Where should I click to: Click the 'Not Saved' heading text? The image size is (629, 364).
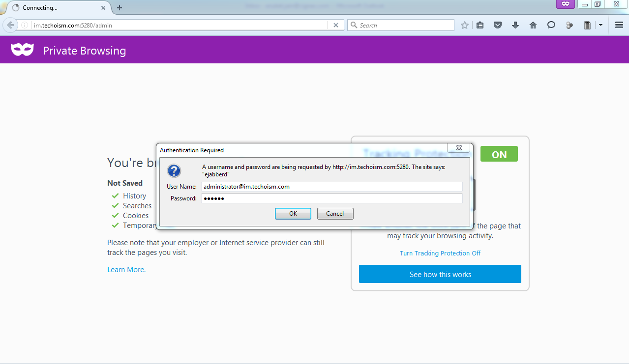(x=125, y=183)
